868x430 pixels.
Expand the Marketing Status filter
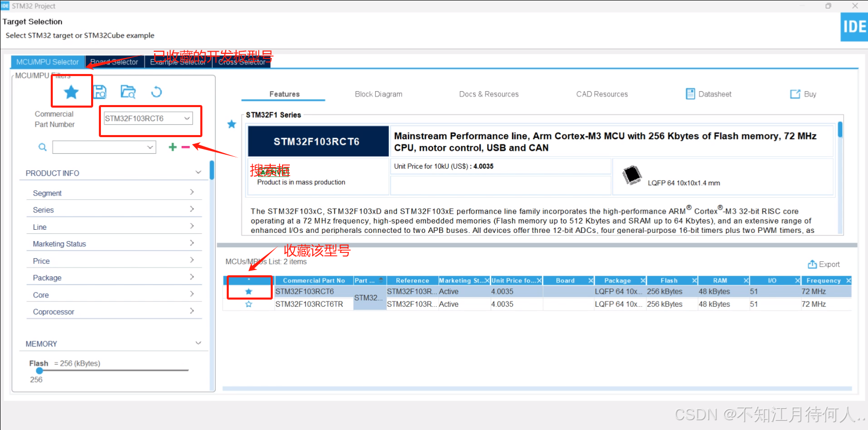tap(192, 243)
